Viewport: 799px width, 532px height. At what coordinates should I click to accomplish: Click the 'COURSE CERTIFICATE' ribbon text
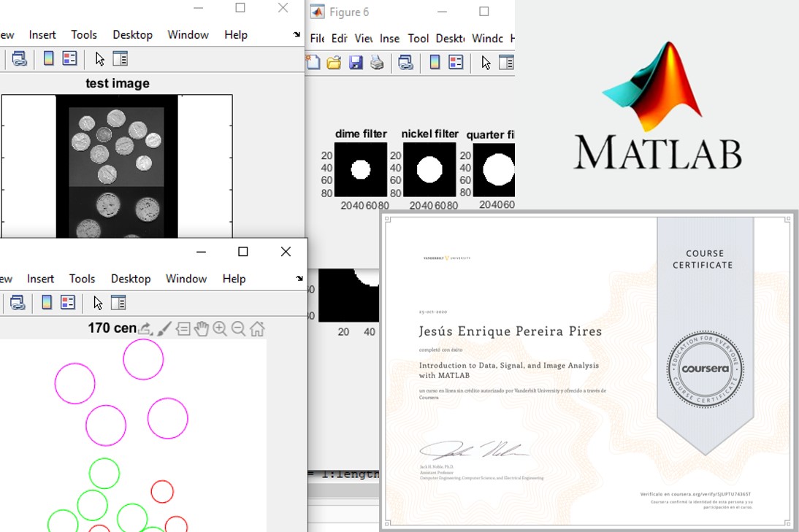click(703, 259)
